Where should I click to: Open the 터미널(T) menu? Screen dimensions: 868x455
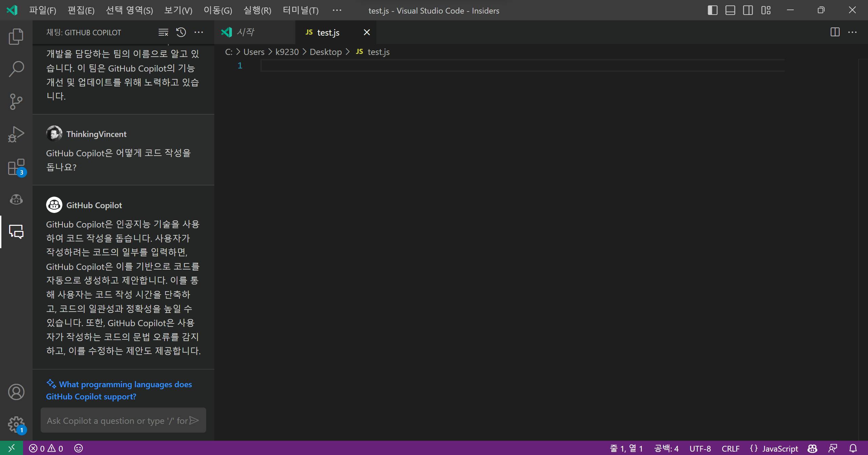point(300,10)
